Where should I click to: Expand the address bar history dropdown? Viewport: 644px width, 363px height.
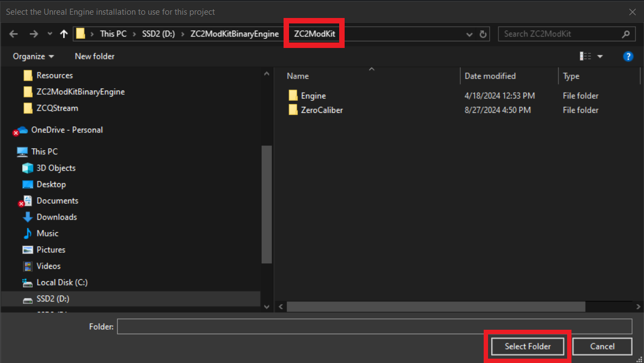[x=470, y=34]
